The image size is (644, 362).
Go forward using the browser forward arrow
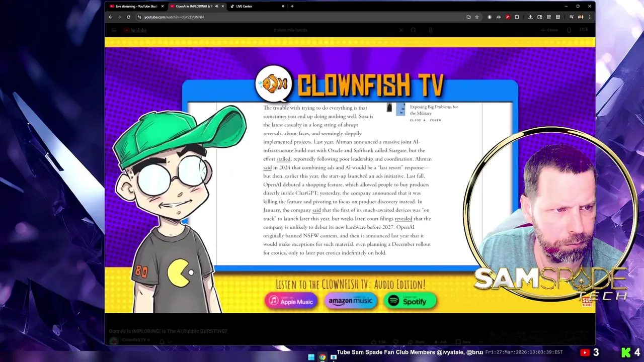click(119, 17)
